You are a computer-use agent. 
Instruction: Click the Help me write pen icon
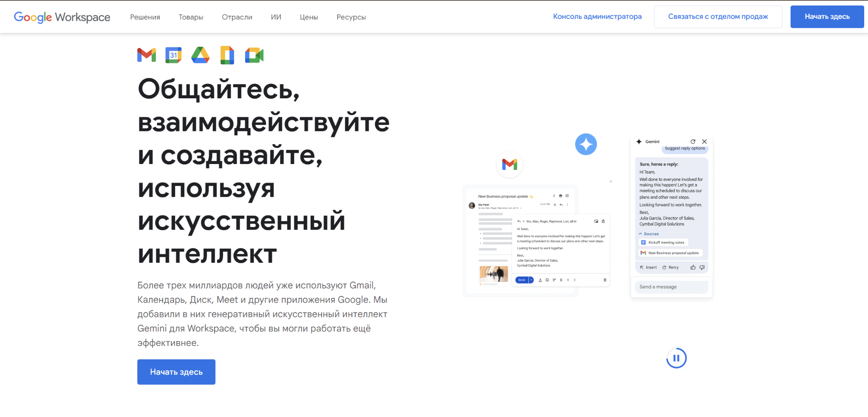[x=554, y=280]
